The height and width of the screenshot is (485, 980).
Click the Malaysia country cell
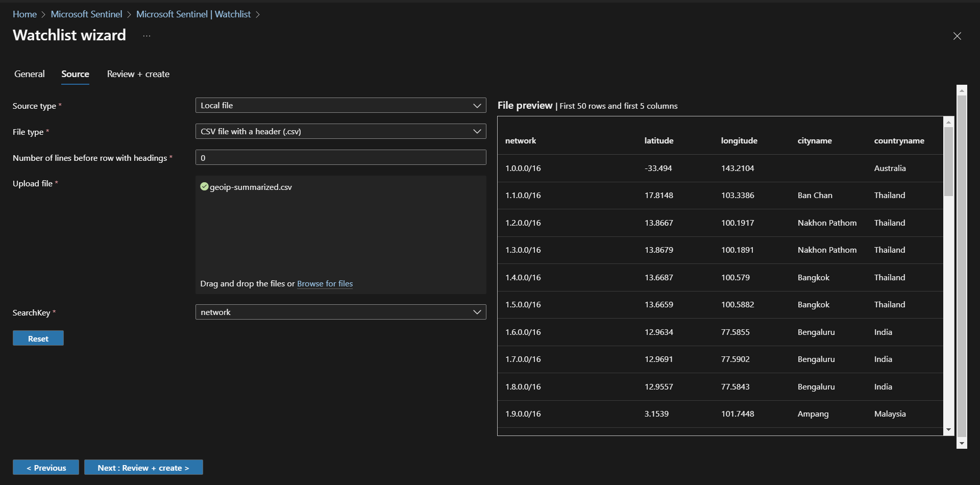pyautogui.click(x=890, y=414)
